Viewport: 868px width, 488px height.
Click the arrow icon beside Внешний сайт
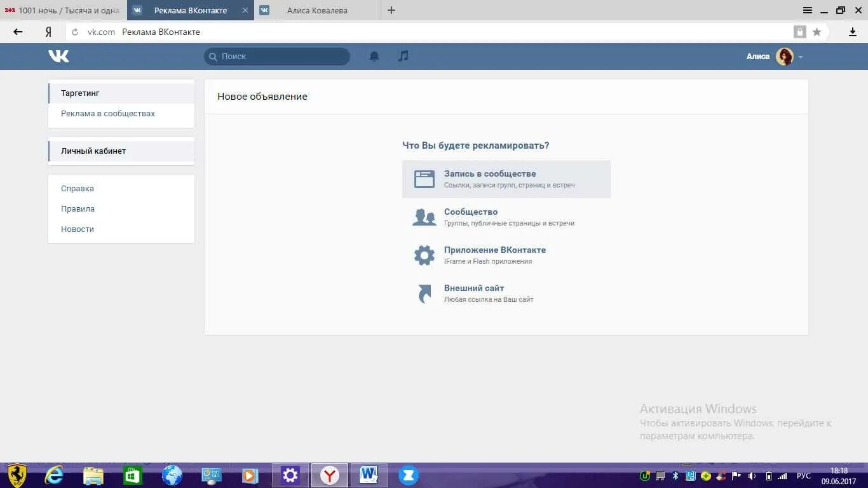tap(424, 293)
